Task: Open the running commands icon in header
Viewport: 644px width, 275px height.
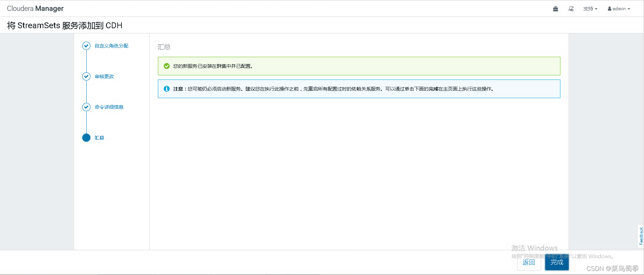Action: pyautogui.click(x=571, y=9)
